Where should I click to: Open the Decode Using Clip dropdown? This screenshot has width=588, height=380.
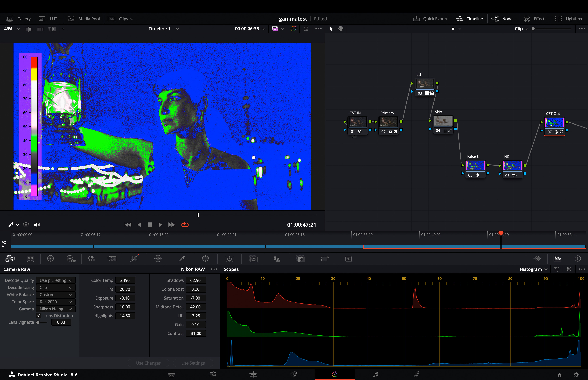pyautogui.click(x=56, y=287)
